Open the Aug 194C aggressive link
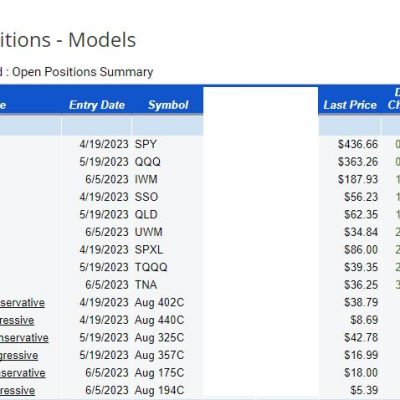The image size is (400, 400). click(x=17, y=390)
